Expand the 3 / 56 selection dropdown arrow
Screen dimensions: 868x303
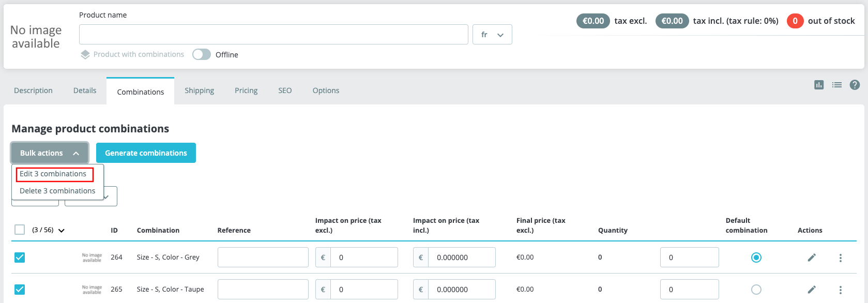[62, 231]
